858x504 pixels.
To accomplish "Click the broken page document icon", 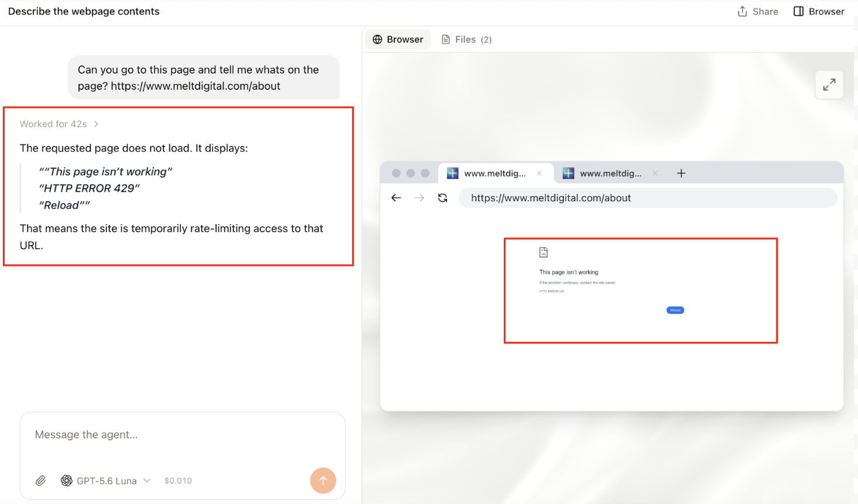I will [x=543, y=253].
